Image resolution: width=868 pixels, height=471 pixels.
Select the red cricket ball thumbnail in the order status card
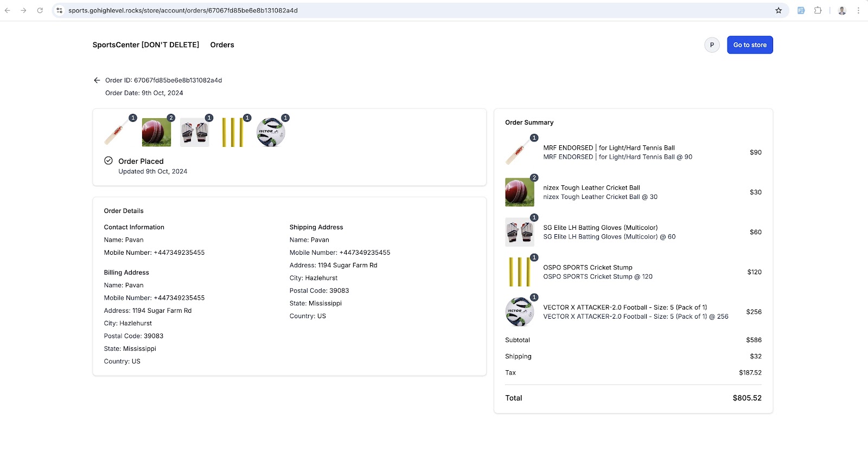(156, 132)
